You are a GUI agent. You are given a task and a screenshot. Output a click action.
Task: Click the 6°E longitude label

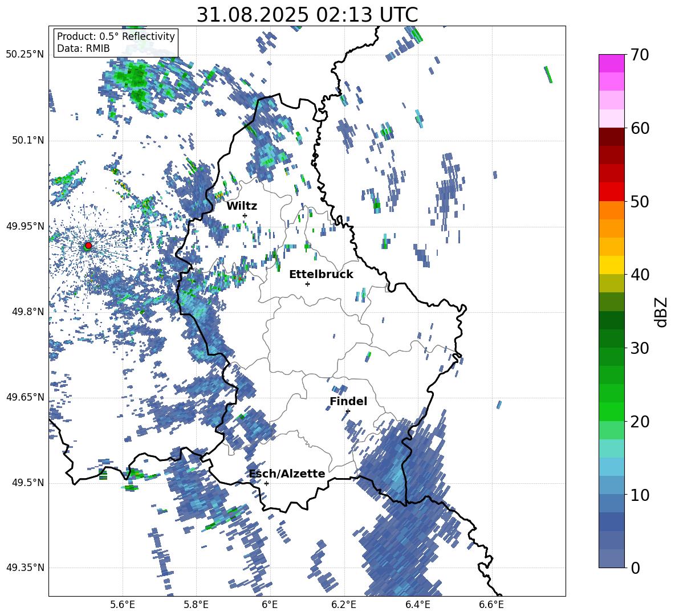(270, 605)
